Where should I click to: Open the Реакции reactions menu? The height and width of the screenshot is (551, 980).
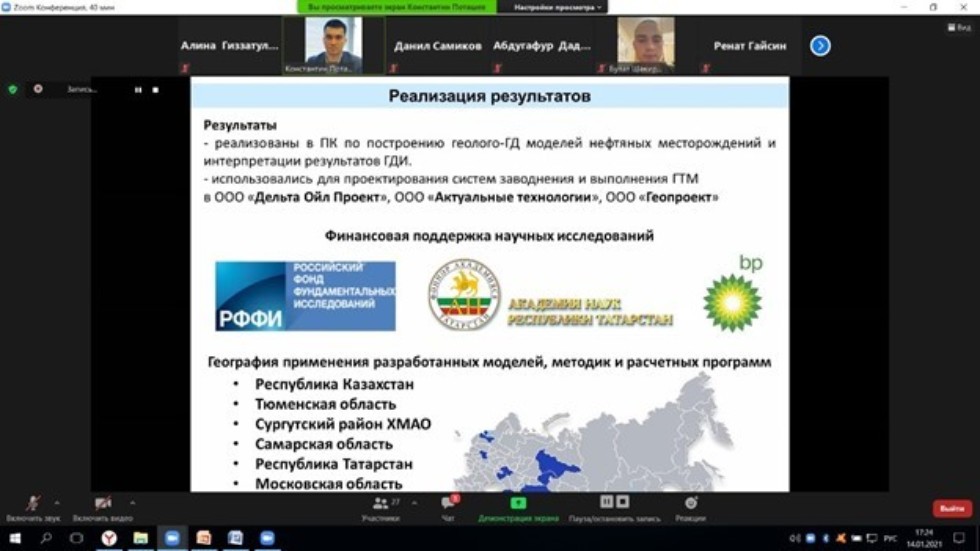690,508
